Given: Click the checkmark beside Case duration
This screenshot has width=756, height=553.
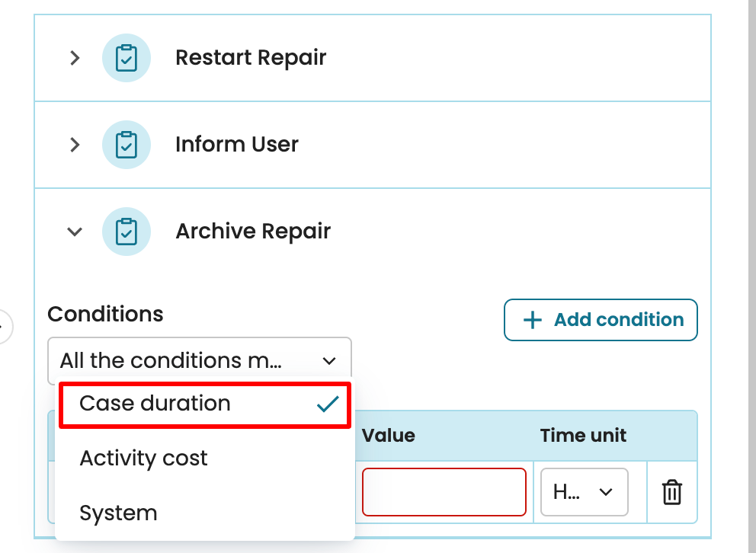Looking at the screenshot, I should 328,404.
